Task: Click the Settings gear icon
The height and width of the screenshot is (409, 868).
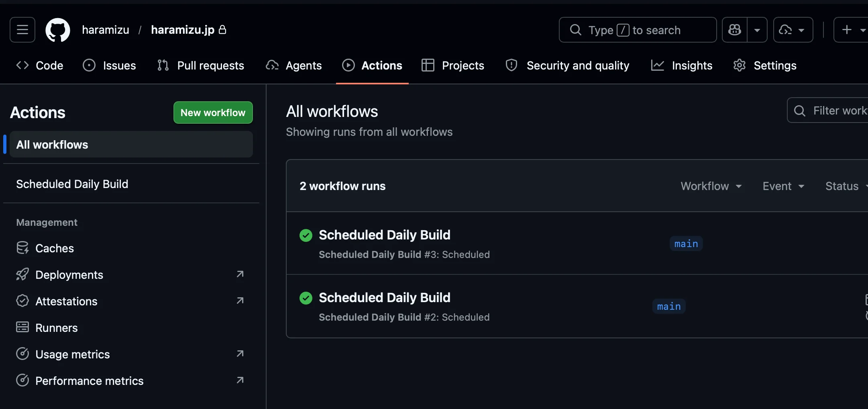Action: pos(740,65)
